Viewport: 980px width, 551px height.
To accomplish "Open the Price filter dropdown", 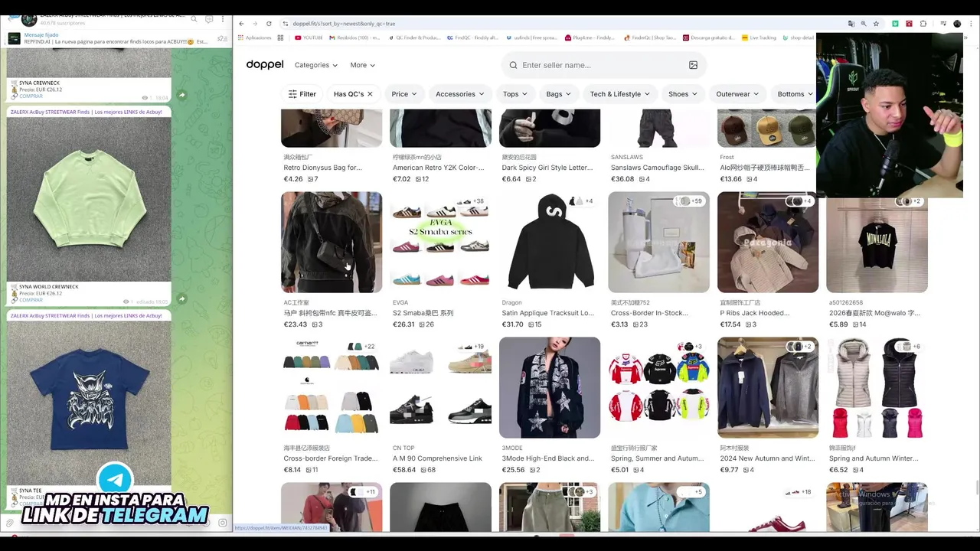I will [404, 94].
